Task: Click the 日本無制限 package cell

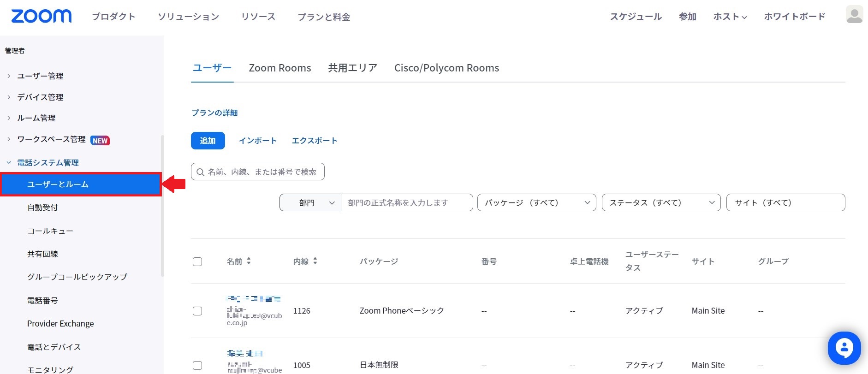Action: tap(379, 365)
